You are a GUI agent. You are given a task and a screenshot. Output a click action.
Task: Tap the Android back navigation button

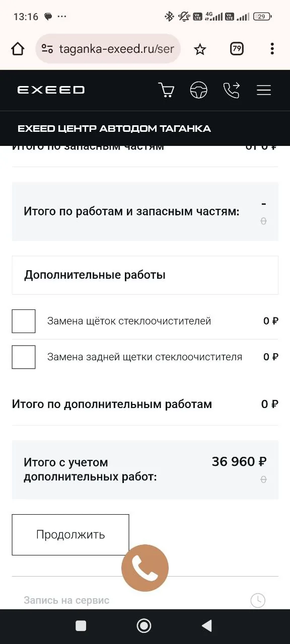[x=206, y=625]
